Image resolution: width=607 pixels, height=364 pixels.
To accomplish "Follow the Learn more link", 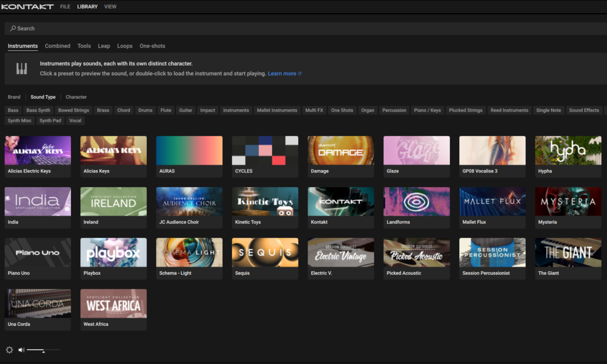I will [282, 74].
